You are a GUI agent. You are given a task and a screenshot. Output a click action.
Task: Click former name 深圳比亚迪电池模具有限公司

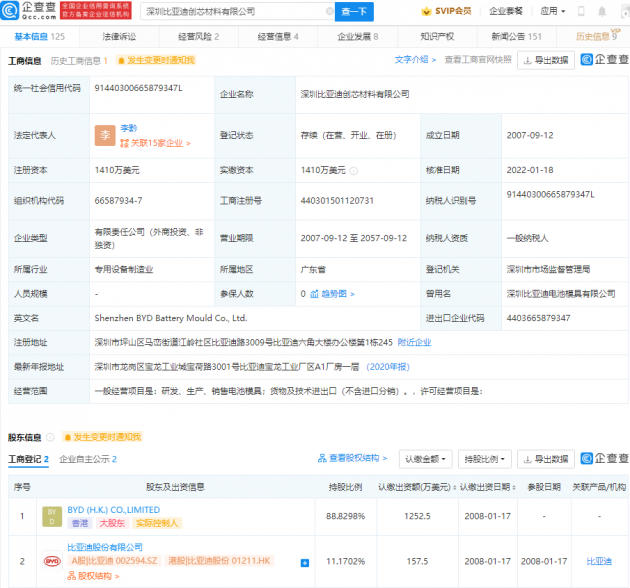[561, 294]
